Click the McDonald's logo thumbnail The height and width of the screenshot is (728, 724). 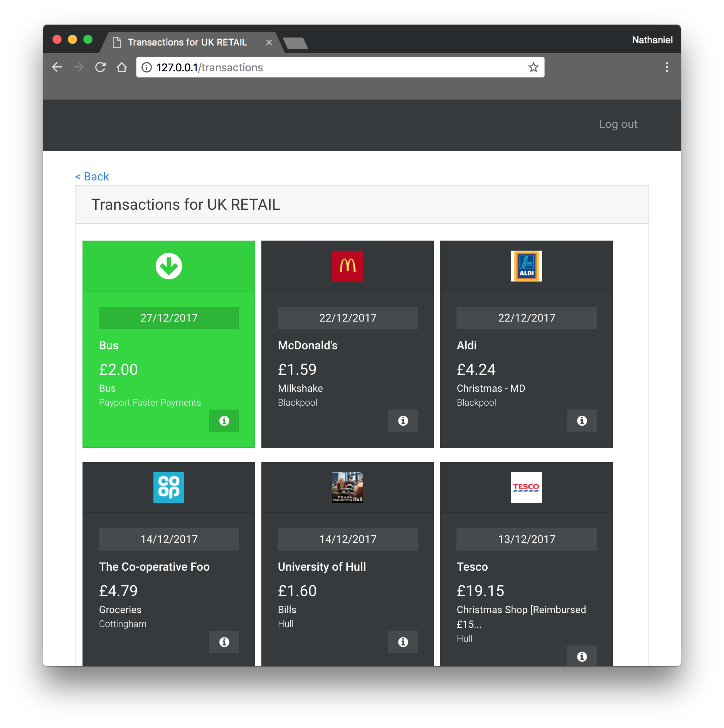(348, 266)
